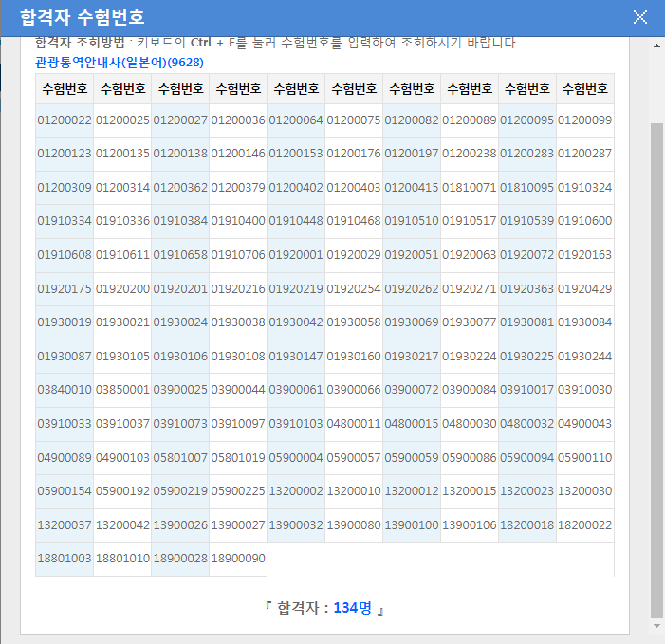Image resolution: width=665 pixels, height=644 pixels.
Task: Click the cell showing 01810071
Action: (x=470, y=188)
